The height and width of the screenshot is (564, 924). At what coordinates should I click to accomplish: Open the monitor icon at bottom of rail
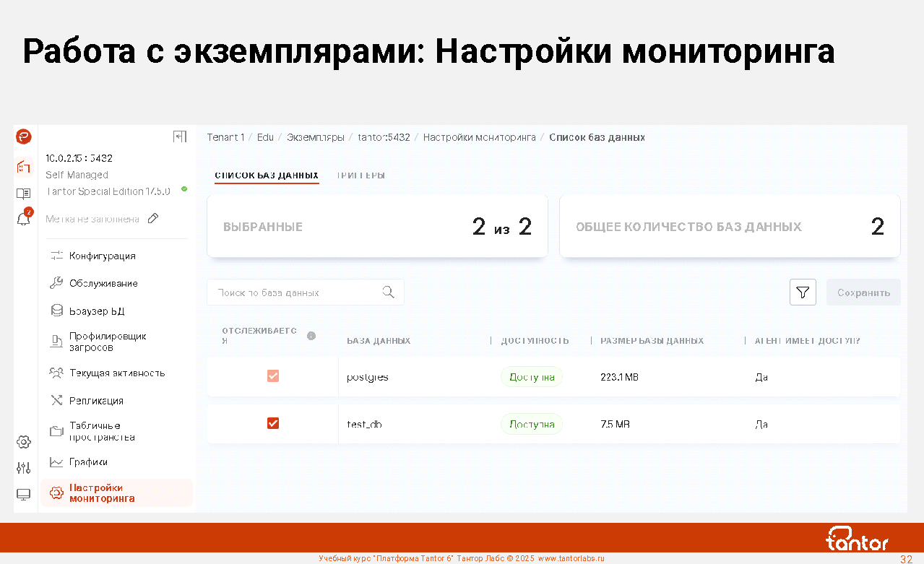click(24, 495)
